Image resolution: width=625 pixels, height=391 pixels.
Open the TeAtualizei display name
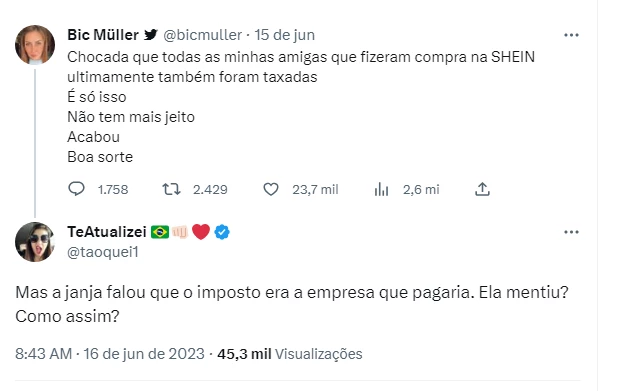point(107,232)
